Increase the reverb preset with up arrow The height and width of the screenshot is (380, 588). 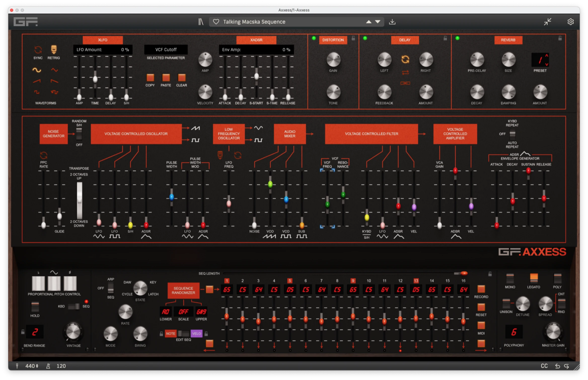[x=546, y=56]
